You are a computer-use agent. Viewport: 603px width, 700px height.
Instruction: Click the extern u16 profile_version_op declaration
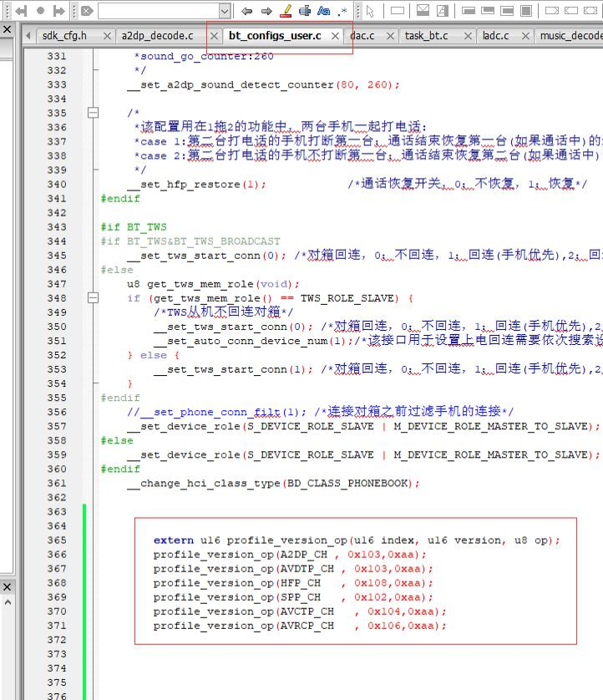click(x=357, y=540)
